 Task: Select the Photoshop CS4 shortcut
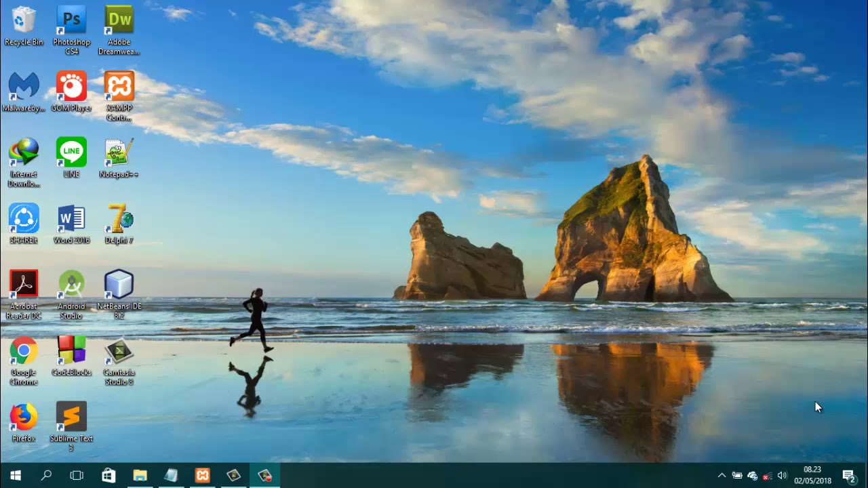click(x=71, y=30)
